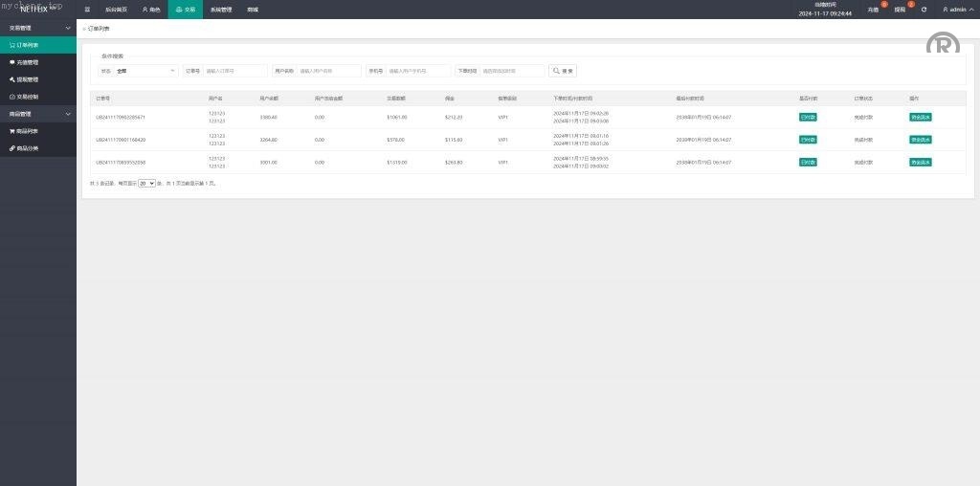Switch to the 角色 top tab
The height and width of the screenshot is (486, 980).
(x=151, y=10)
